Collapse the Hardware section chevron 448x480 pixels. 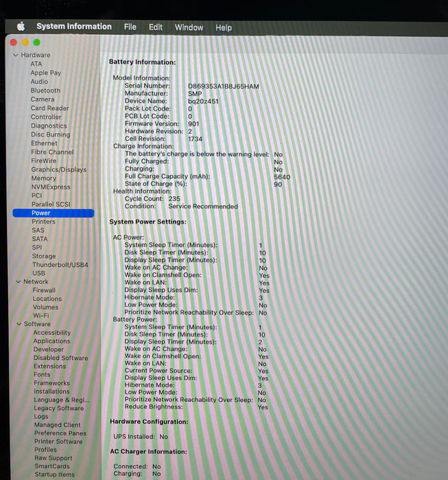(16, 55)
